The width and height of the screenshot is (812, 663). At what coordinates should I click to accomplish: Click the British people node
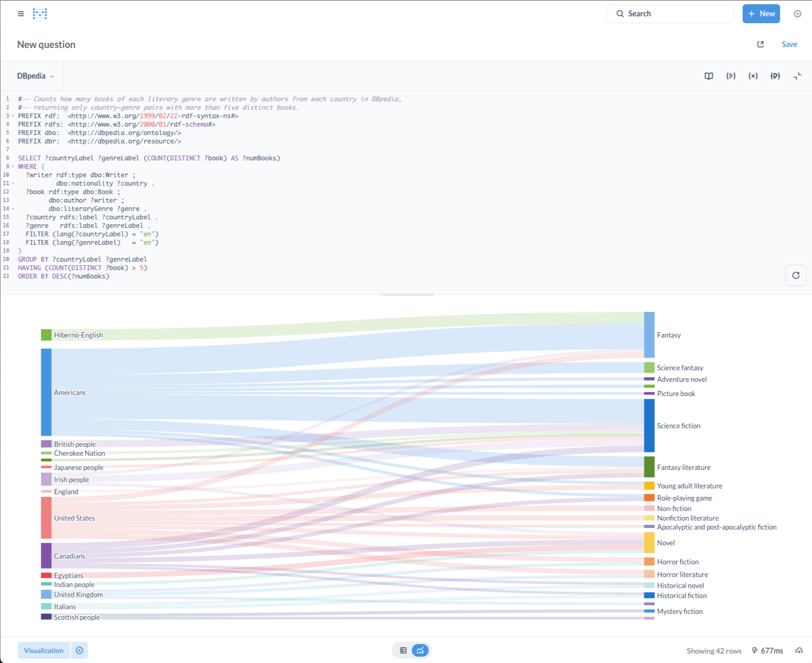46,444
